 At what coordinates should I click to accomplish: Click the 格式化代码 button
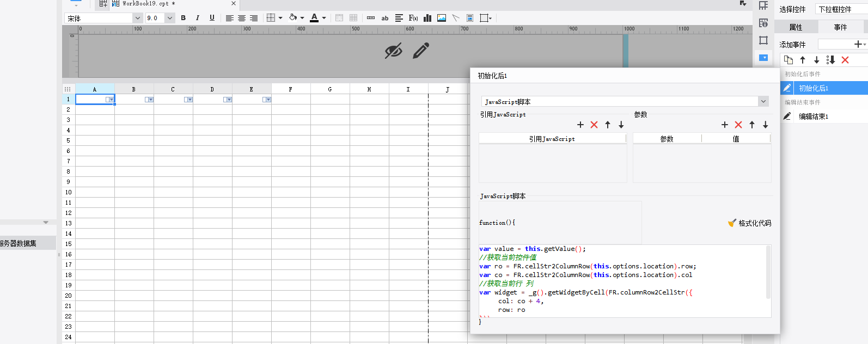tap(750, 223)
